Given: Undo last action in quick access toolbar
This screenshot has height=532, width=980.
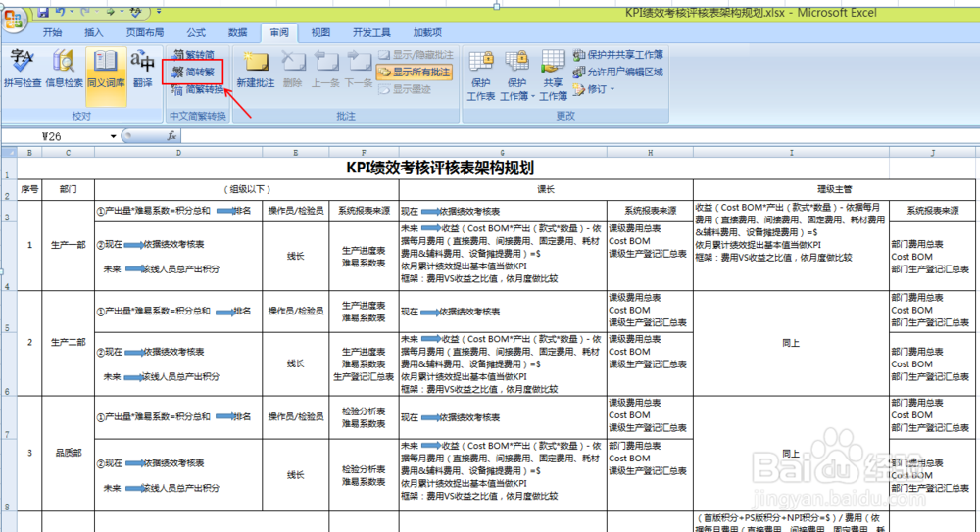Looking at the screenshot, I should point(60,12).
